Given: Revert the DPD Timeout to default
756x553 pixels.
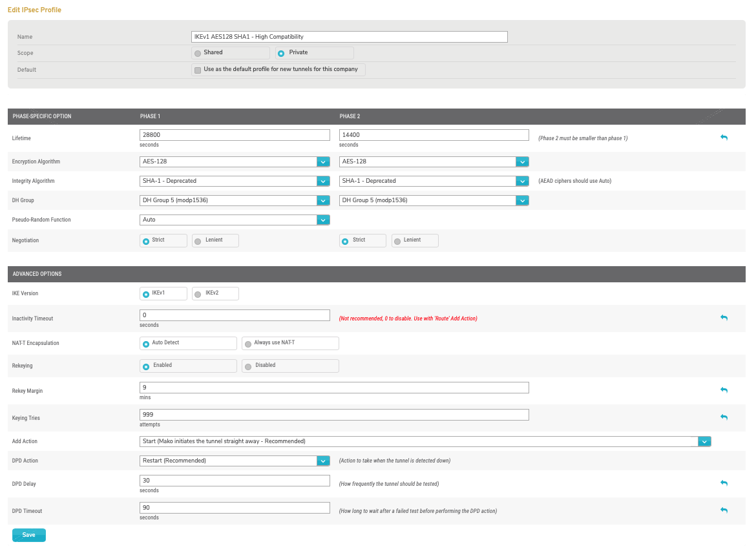Looking at the screenshot, I should pyautogui.click(x=724, y=510).
